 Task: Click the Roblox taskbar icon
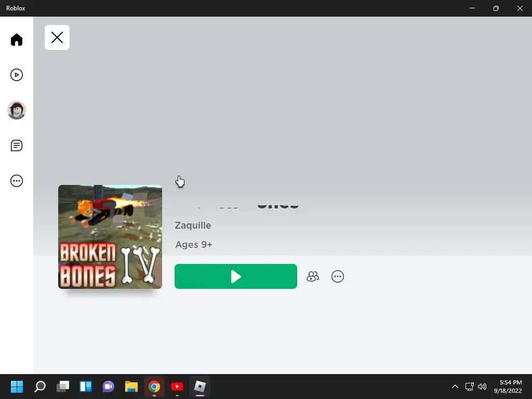200,387
